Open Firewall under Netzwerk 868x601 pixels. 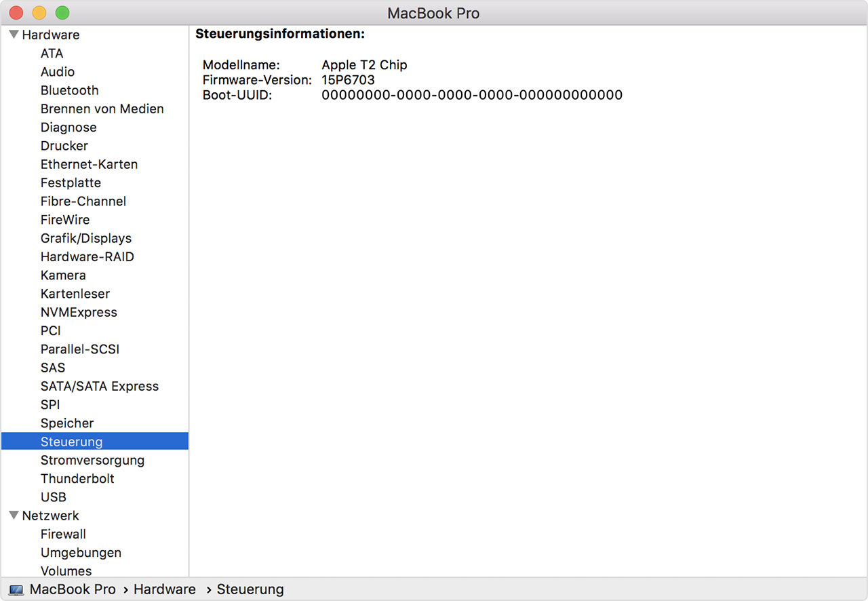click(63, 534)
